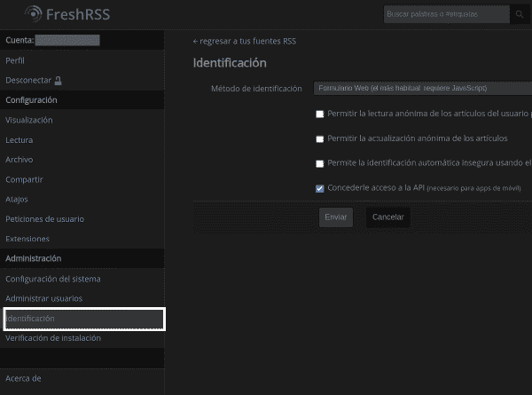Open Acerca de page
This screenshot has width=532, height=395.
(x=23, y=378)
